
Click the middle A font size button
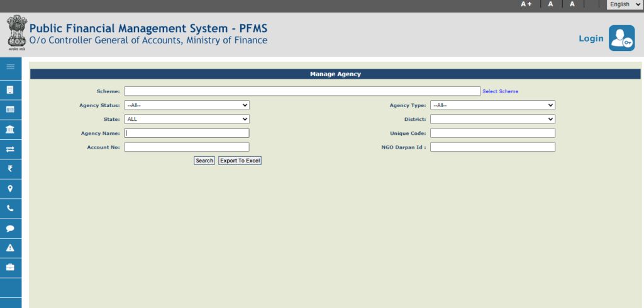(x=550, y=4)
